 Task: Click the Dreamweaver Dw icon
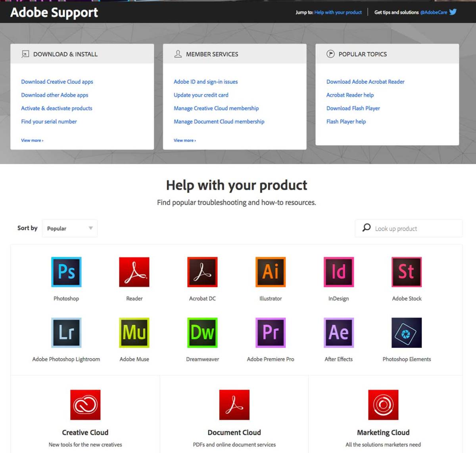pyautogui.click(x=202, y=333)
